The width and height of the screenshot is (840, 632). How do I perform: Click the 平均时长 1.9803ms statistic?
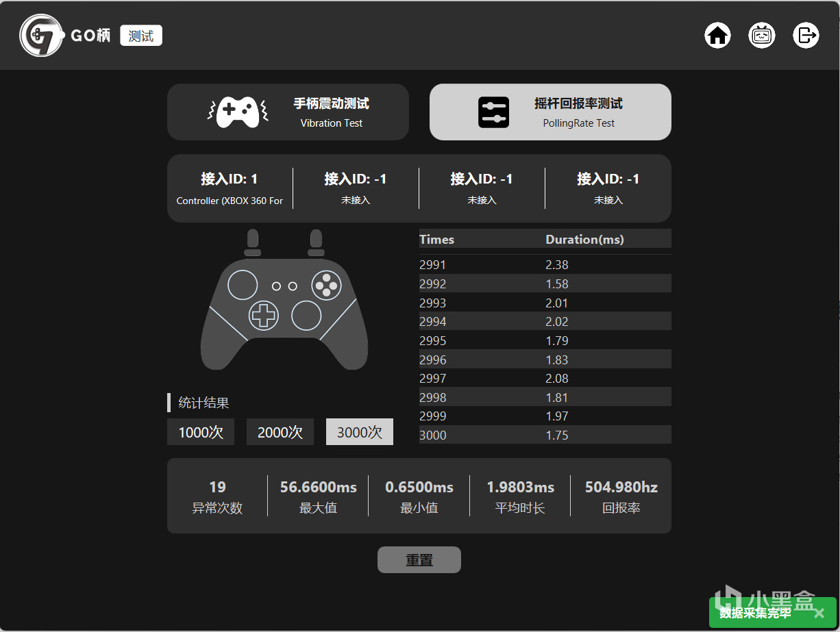pyautogui.click(x=521, y=496)
